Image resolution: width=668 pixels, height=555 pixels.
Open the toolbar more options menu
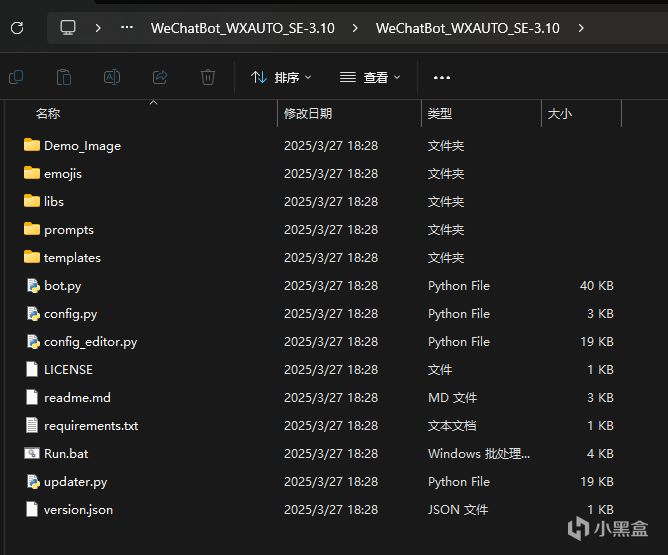click(442, 78)
